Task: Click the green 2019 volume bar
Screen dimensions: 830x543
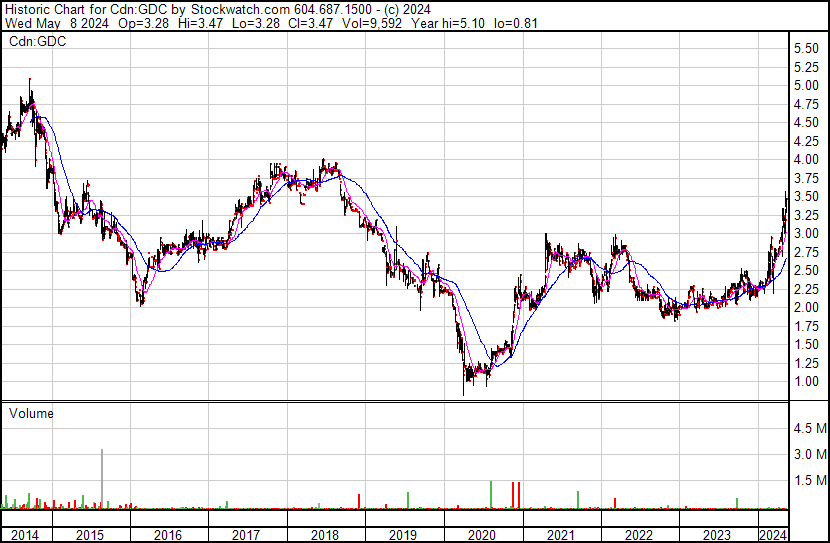Action: point(408,501)
